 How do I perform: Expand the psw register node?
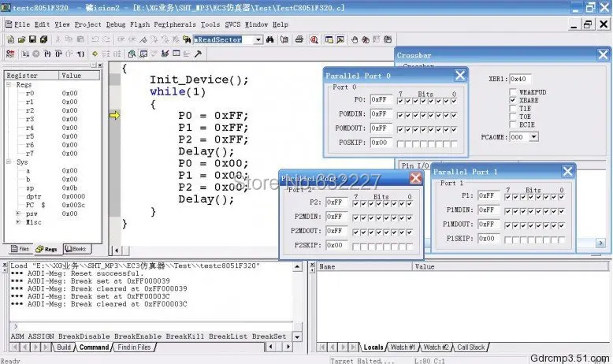pos(17,214)
